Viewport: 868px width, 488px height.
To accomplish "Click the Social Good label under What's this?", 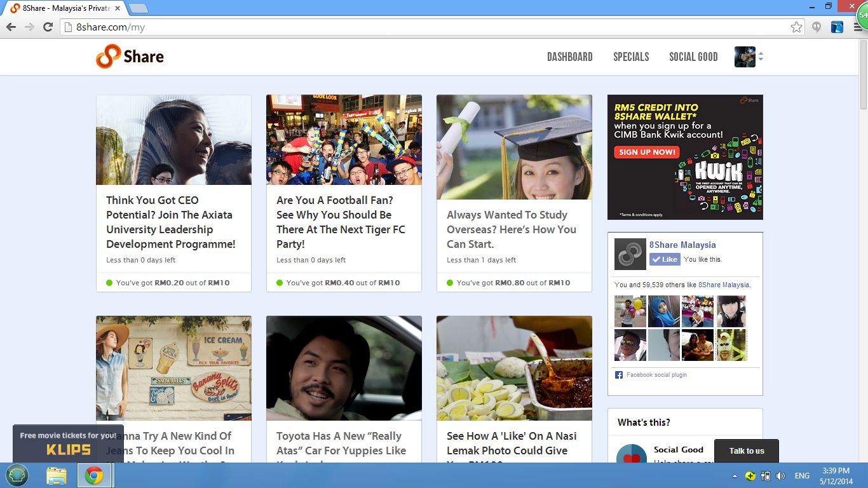I will (679, 449).
